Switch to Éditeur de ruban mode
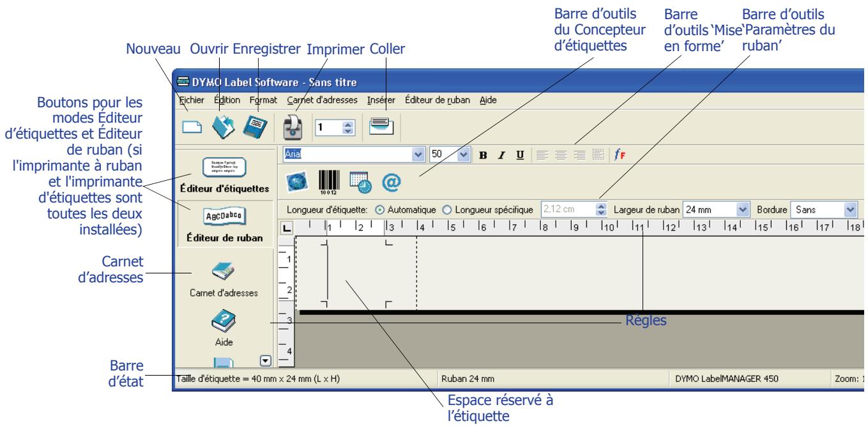Screen dimensions: 868x428 coord(225,224)
